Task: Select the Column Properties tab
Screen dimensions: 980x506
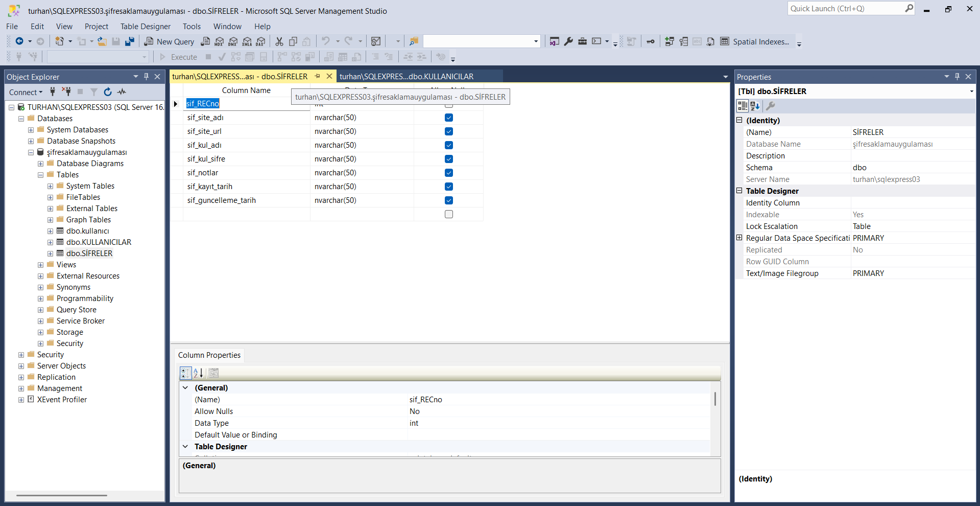Action: [209, 355]
